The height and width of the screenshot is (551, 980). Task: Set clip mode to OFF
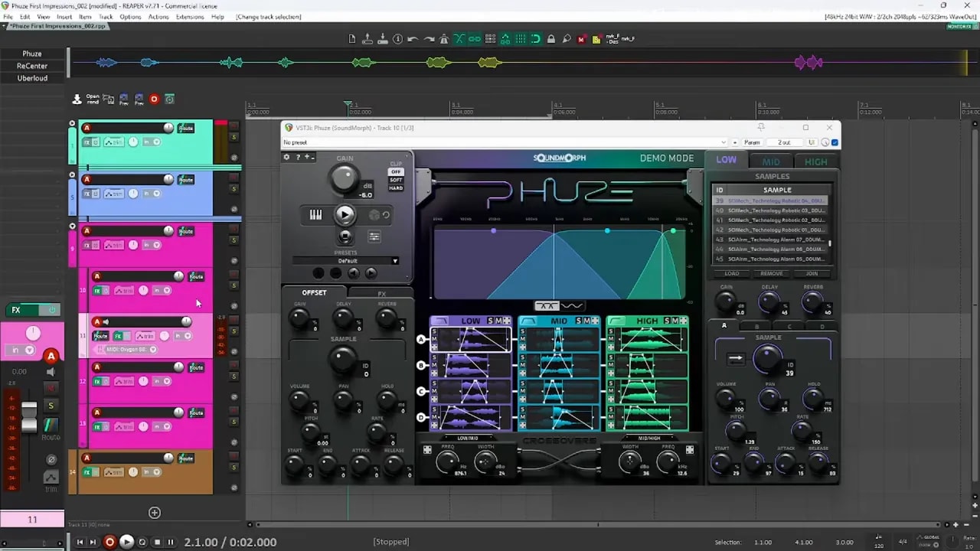point(396,172)
